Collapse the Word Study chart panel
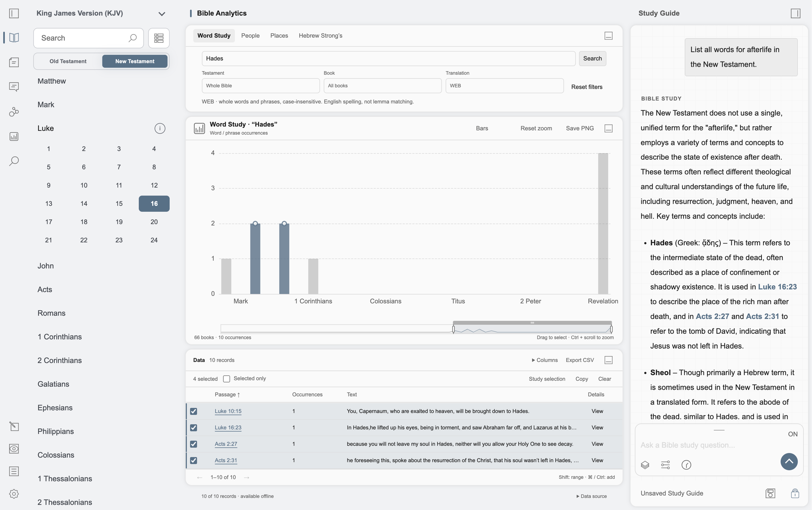812x510 pixels. point(608,128)
